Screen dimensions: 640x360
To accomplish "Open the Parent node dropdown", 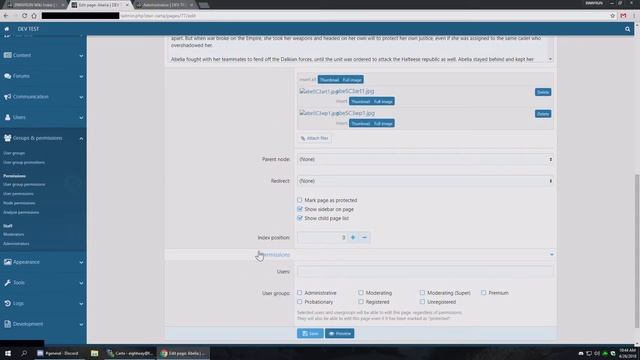I will coord(425,159).
